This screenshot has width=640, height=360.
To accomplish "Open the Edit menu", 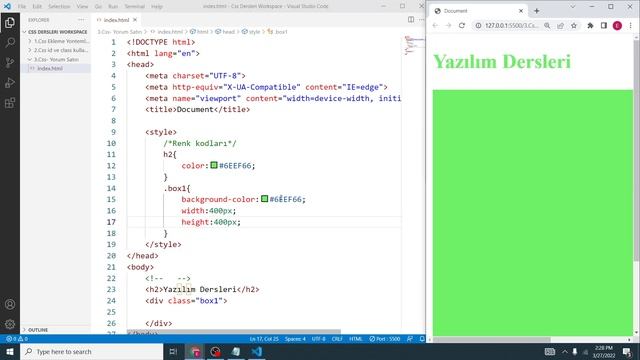I will (x=37, y=7).
